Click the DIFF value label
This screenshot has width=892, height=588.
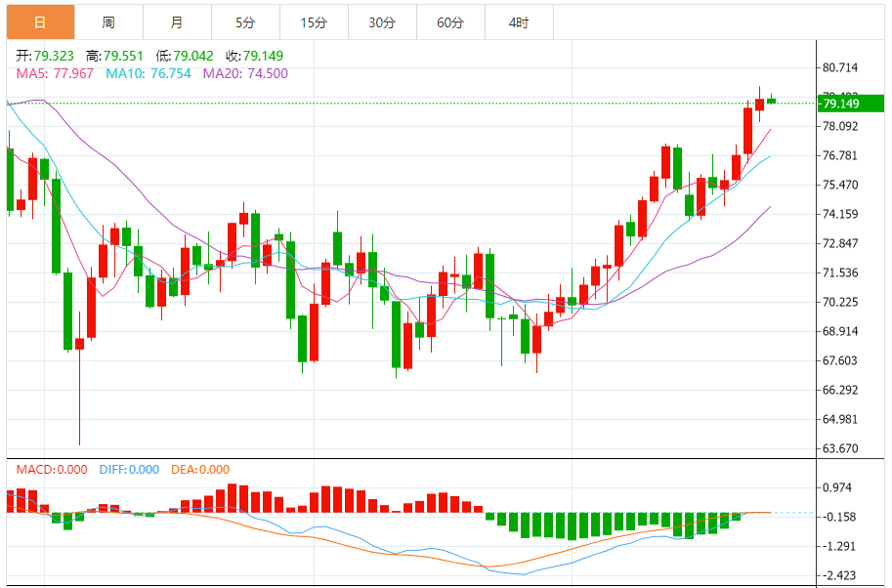pyautogui.click(x=129, y=470)
